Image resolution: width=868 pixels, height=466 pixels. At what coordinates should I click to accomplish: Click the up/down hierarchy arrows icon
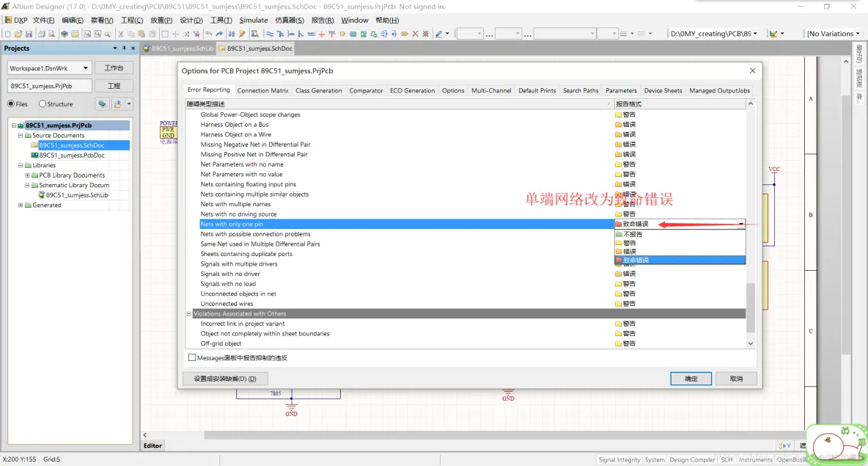pyautogui.click(x=232, y=34)
